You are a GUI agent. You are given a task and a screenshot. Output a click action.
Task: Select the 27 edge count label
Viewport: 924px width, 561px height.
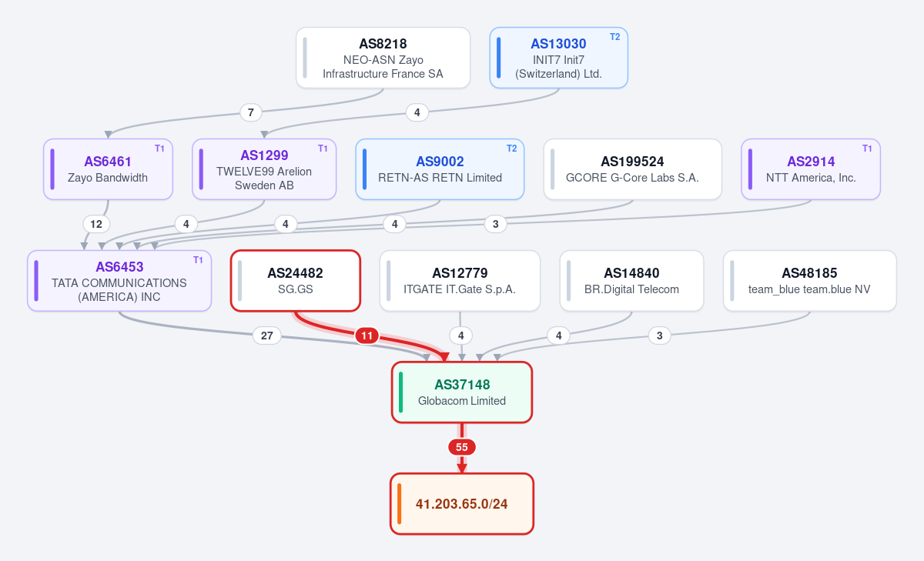pyautogui.click(x=267, y=336)
